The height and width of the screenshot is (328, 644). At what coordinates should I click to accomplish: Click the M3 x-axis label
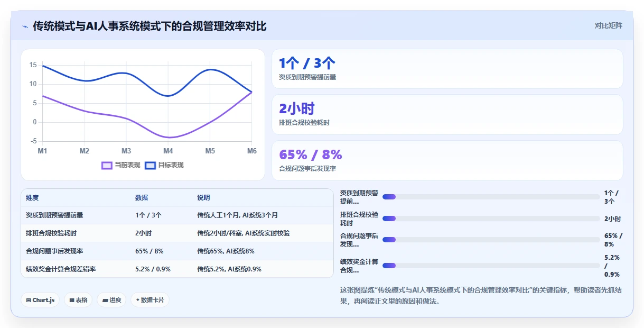point(126,151)
